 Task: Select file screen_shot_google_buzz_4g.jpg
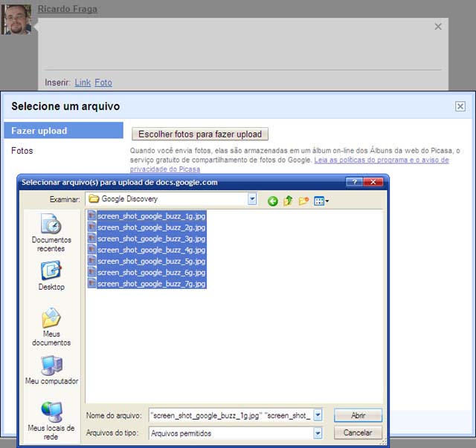[x=151, y=250]
